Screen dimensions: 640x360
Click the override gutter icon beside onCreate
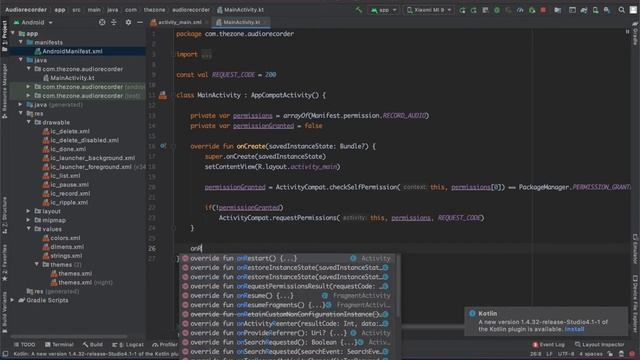pos(163,146)
